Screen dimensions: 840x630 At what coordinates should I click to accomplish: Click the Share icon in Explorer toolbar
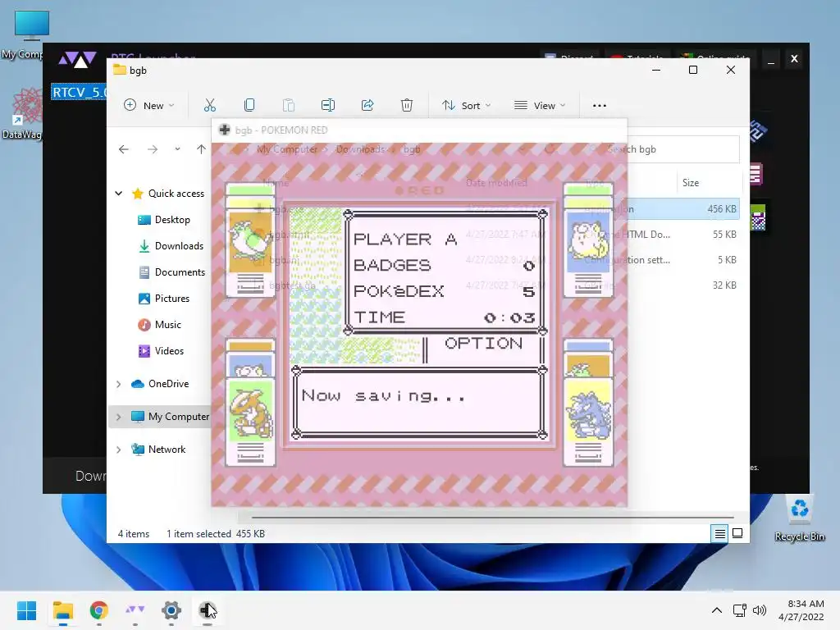point(367,106)
